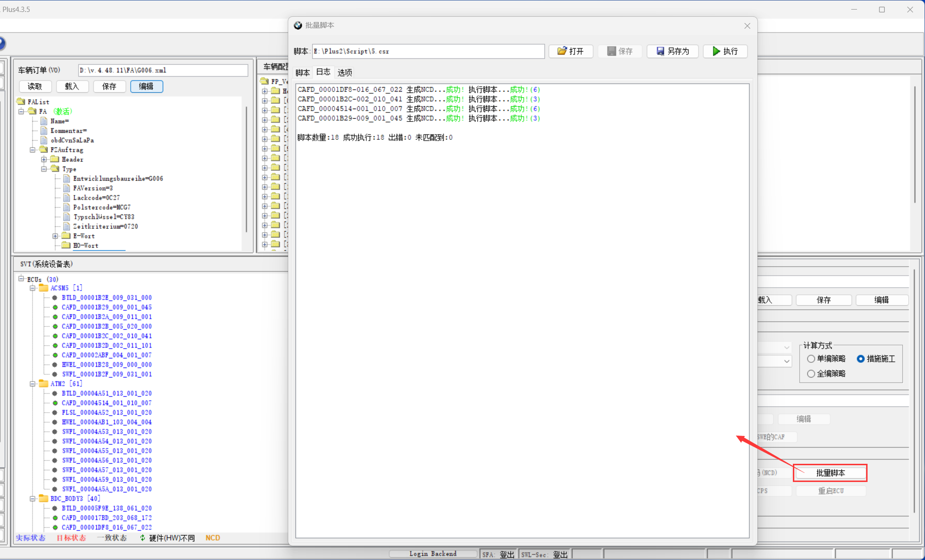
Task: Click the green dot of CAFD_00004514_001_010_007
Action: tap(55, 403)
